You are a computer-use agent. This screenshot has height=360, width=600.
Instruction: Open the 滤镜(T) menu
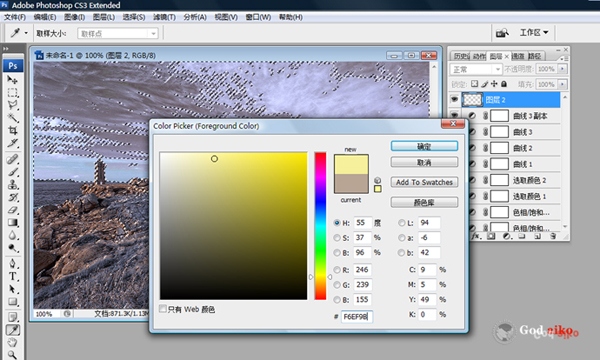point(164,17)
